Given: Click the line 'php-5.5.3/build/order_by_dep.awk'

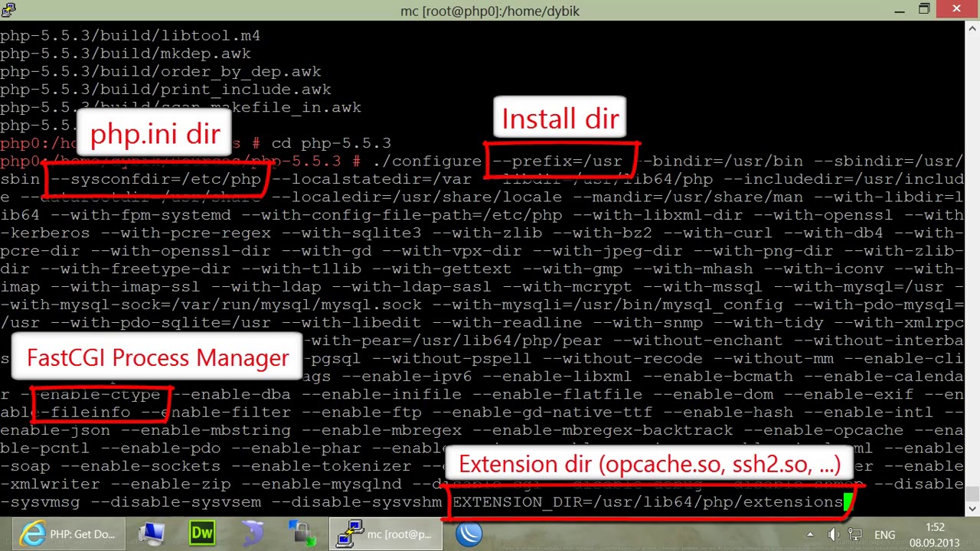Looking at the screenshot, I should (161, 72).
